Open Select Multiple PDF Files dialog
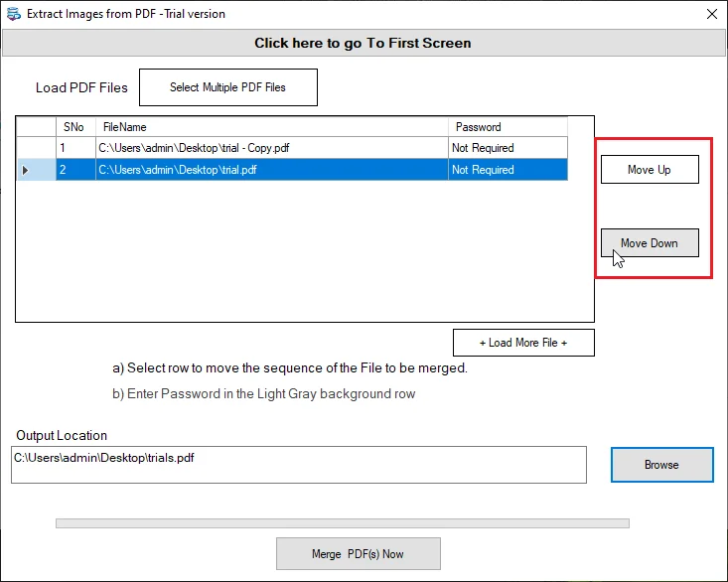 (x=228, y=87)
